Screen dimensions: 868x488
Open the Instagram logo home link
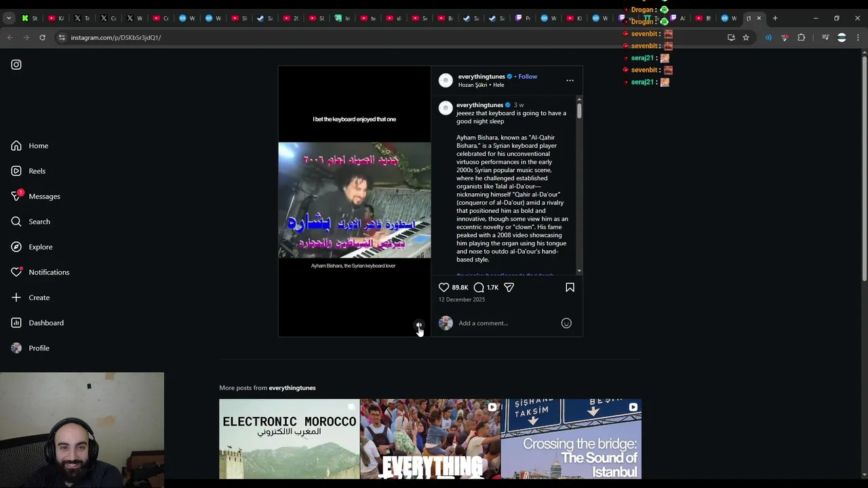(x=16, y=64)
